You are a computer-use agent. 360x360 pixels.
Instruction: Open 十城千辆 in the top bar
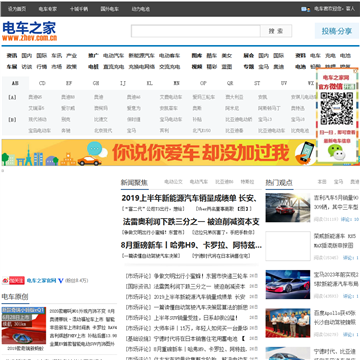coord(79,9)
